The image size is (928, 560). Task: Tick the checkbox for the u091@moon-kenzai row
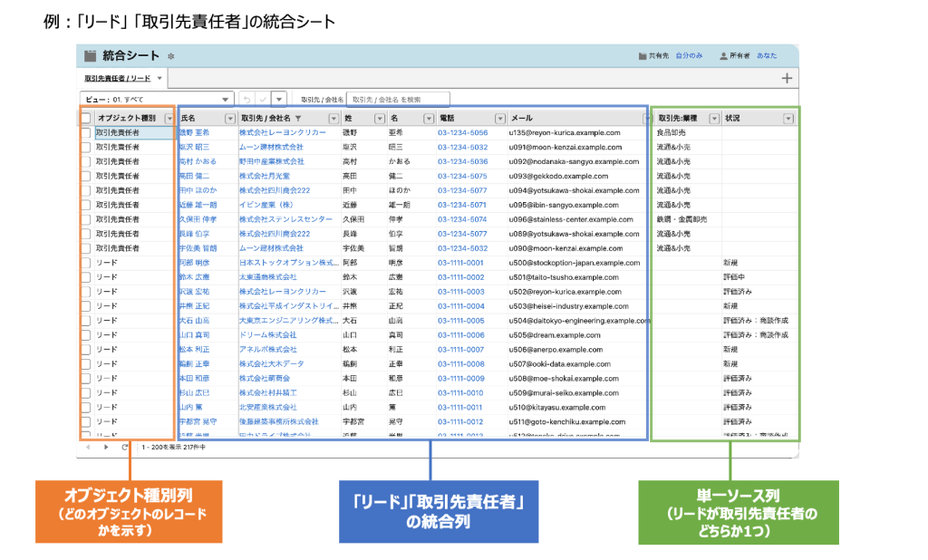point(86,147)
